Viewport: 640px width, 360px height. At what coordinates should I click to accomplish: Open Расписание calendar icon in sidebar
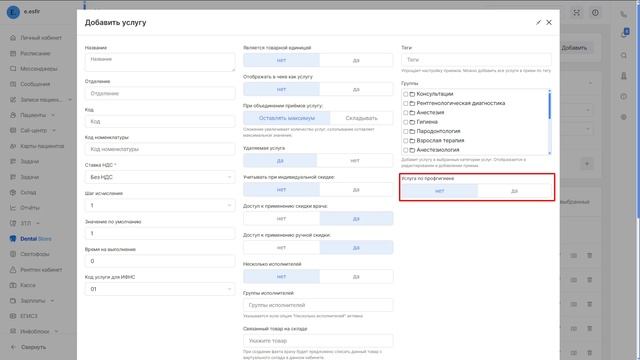pos(13,53)
